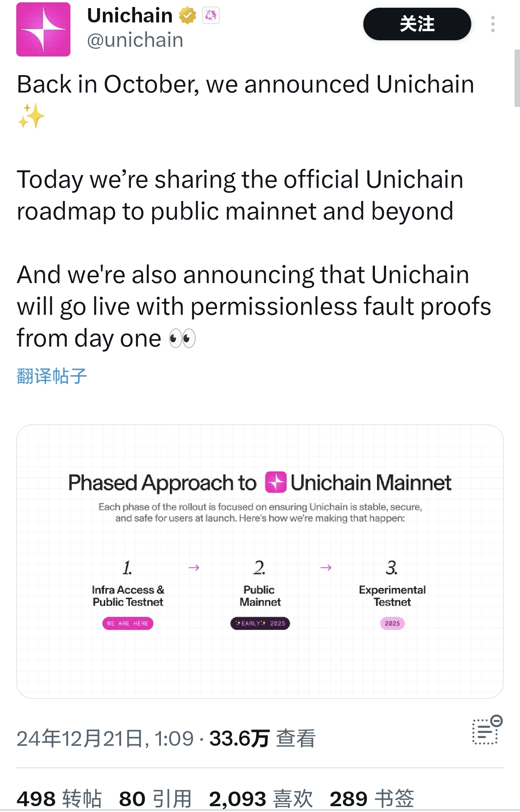Click the Unichain logo in the roadmap title

[x=276, y=482]
